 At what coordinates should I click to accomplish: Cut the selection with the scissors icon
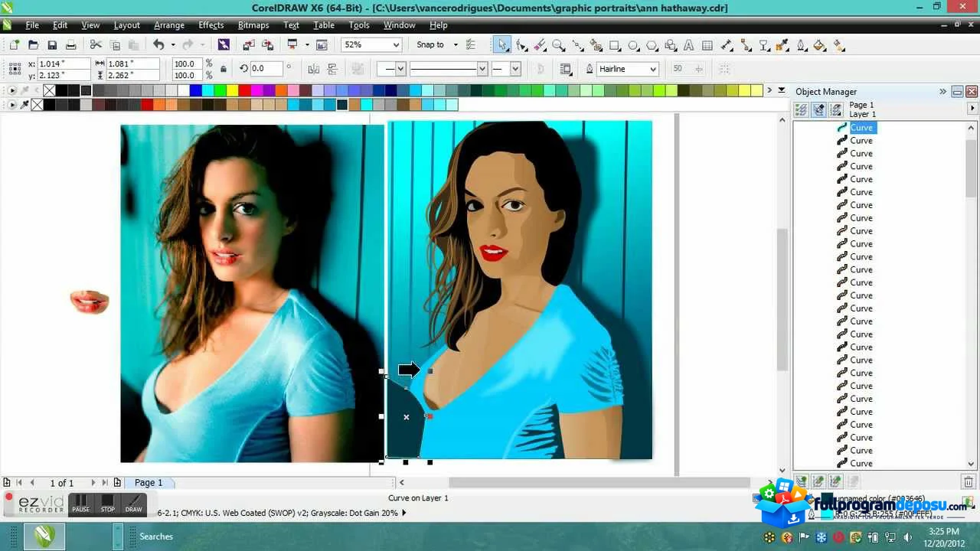96,45
